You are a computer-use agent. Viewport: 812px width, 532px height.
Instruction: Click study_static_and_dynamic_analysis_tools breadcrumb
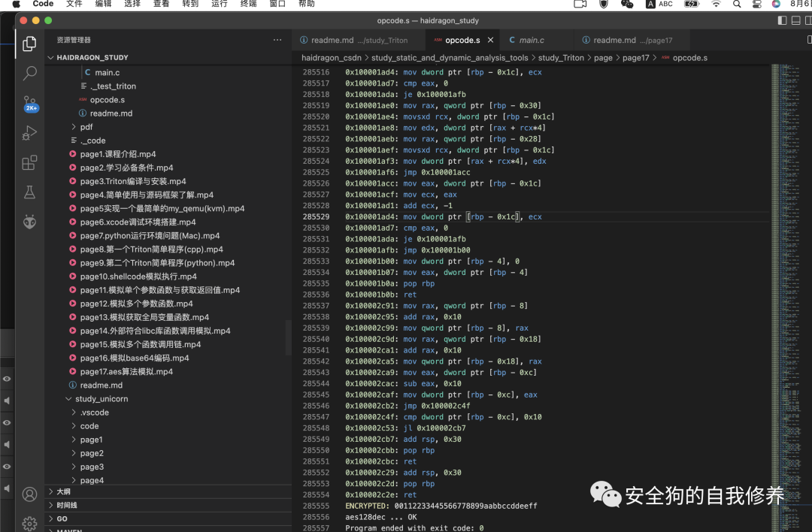pyautogui.click(x=450, y=58)
